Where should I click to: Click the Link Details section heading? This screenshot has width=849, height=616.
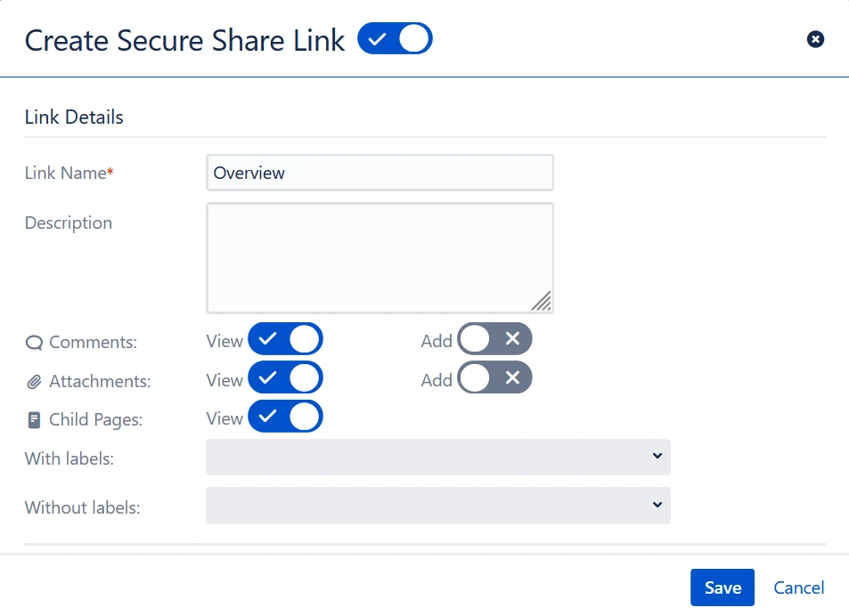pyautogui.click(x=74, y=118)
